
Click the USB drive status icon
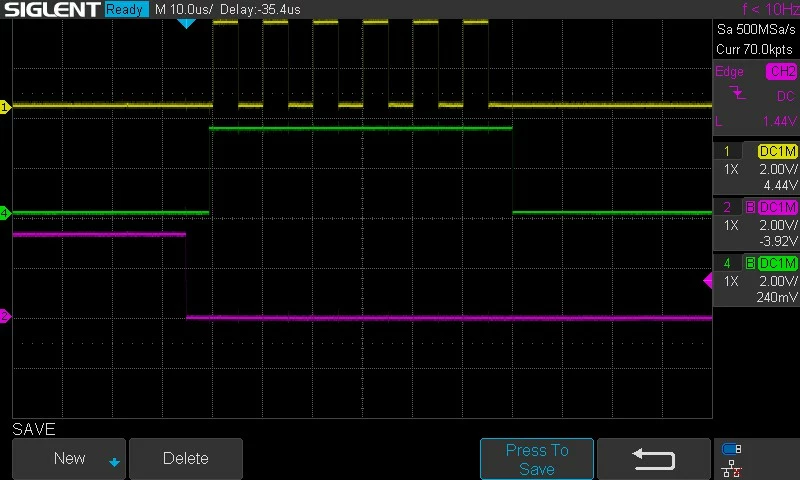point(732,449)
